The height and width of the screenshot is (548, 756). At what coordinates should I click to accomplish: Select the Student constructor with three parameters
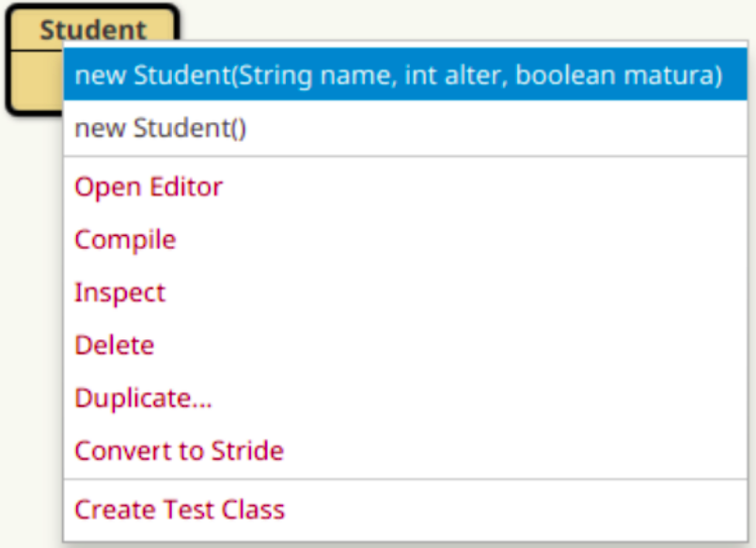(x=398, y=75)
